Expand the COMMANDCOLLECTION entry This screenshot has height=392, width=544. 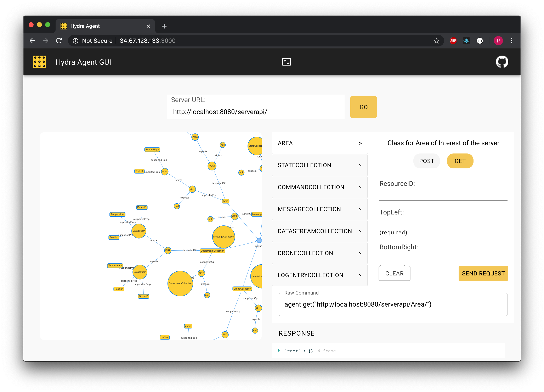coord(319,187)
